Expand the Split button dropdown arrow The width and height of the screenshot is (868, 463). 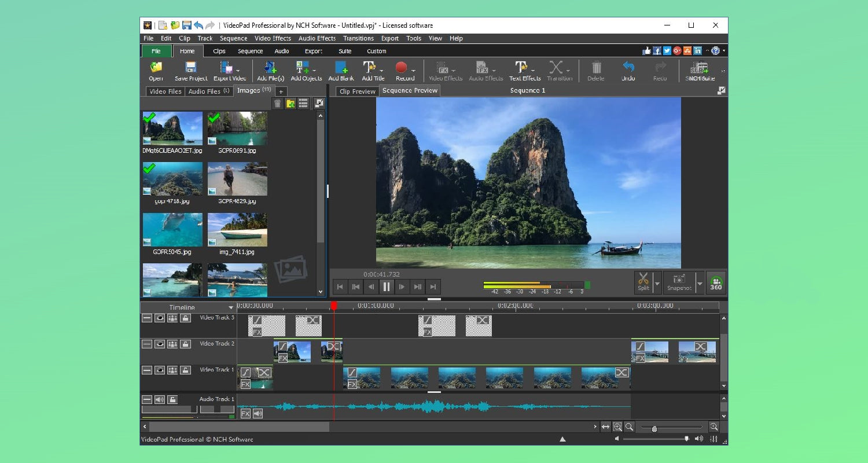[x=657, y=284]
